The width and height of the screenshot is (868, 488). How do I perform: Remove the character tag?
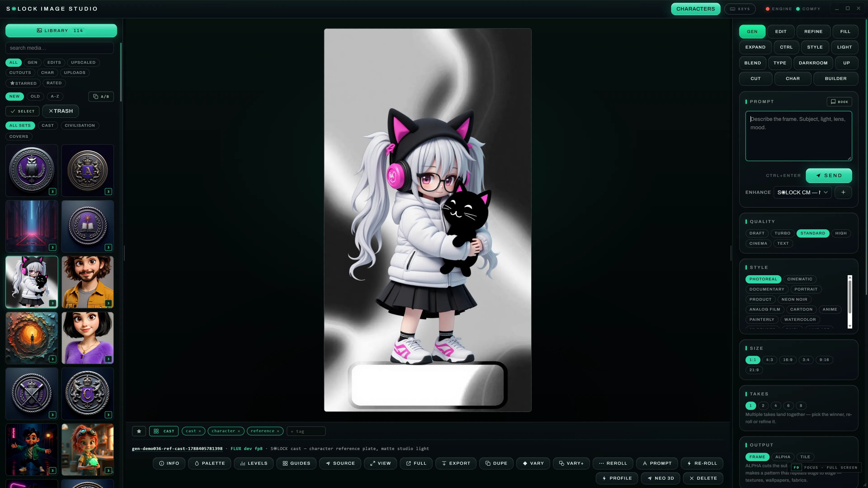[x=239, y=432]
